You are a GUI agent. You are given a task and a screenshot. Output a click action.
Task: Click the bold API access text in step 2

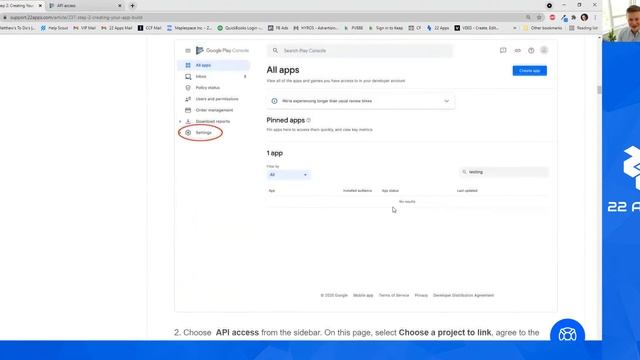pyautogui.click(x=237, y=332)
